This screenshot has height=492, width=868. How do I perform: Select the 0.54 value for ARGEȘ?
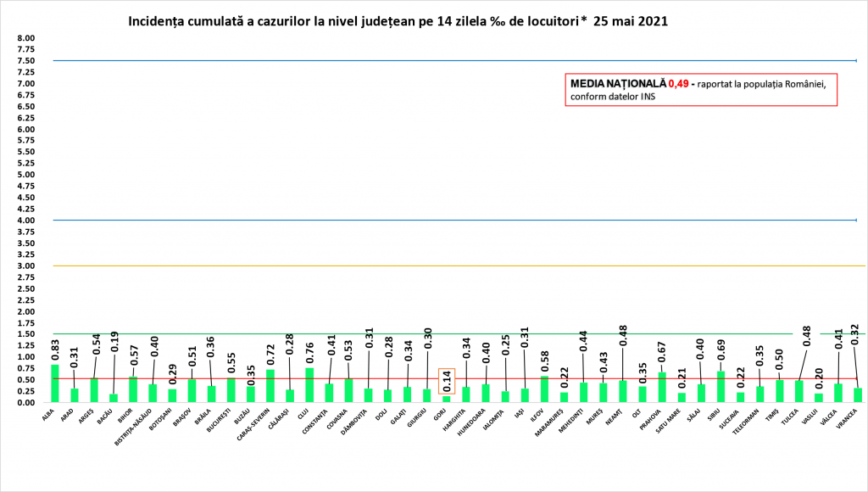point(97,344)
